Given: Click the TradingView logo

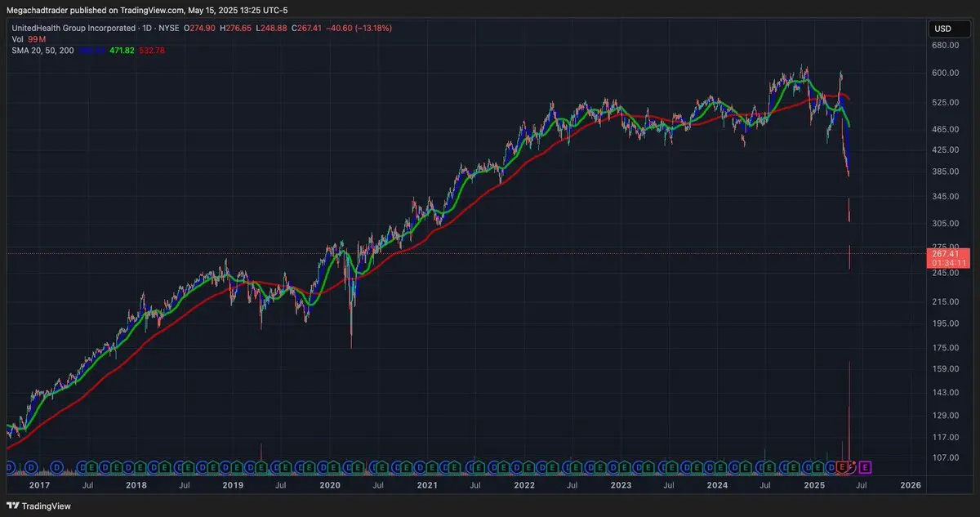Looking at the screenshot, I should pyautogui.click(x=39, y=506).
